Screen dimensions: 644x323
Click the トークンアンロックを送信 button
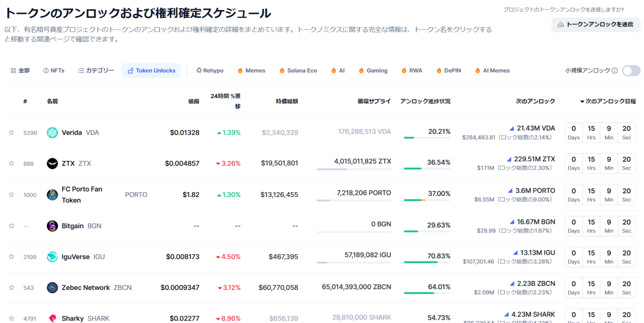[595, 25]
